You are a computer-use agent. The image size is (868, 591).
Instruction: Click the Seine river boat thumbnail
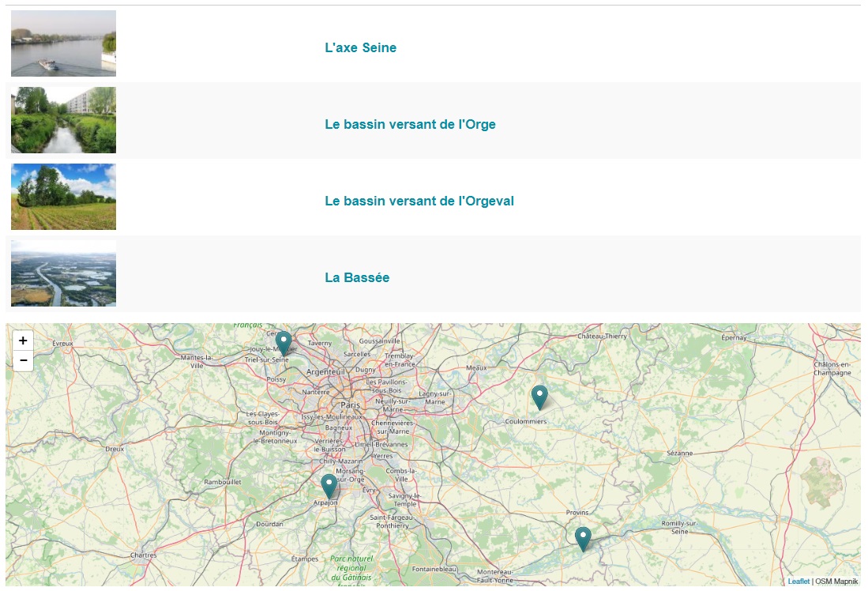tap(63, 43)
